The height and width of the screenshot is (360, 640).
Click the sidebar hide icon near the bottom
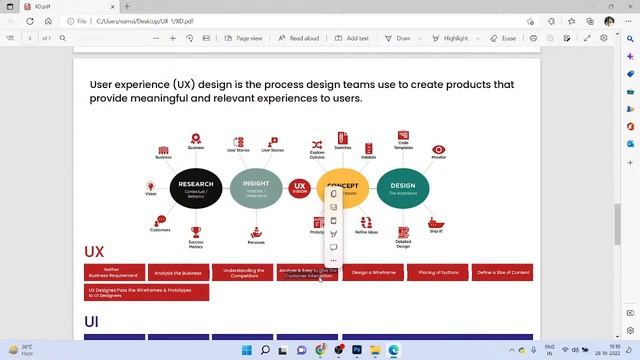pyautogui.click(x=630, y=313)
